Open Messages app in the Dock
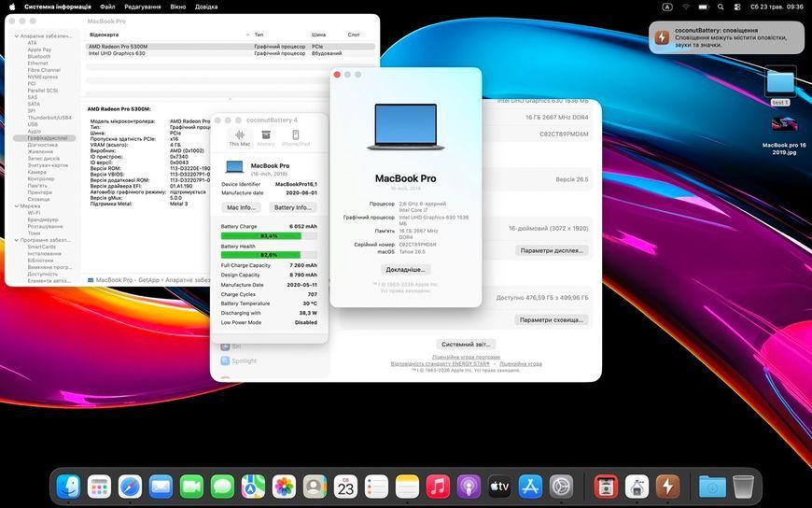812x508 pixels. point(222,487)
